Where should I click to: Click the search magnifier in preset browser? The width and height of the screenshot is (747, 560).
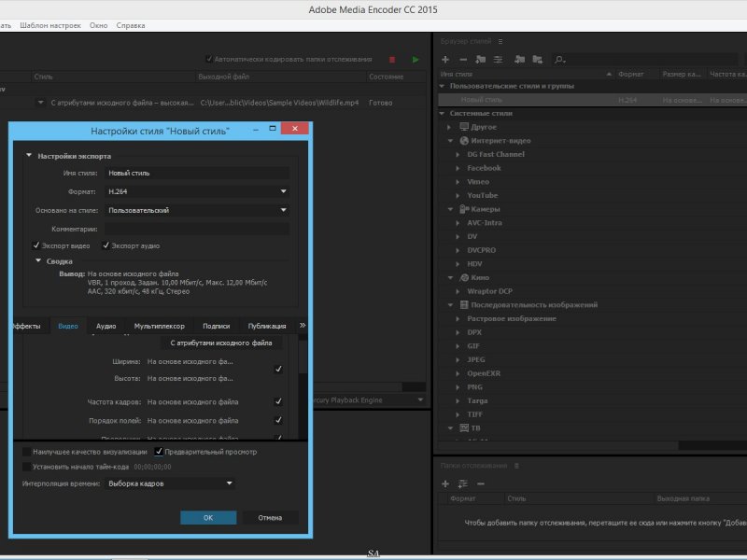pyautogui.click(x=559, y=60)
